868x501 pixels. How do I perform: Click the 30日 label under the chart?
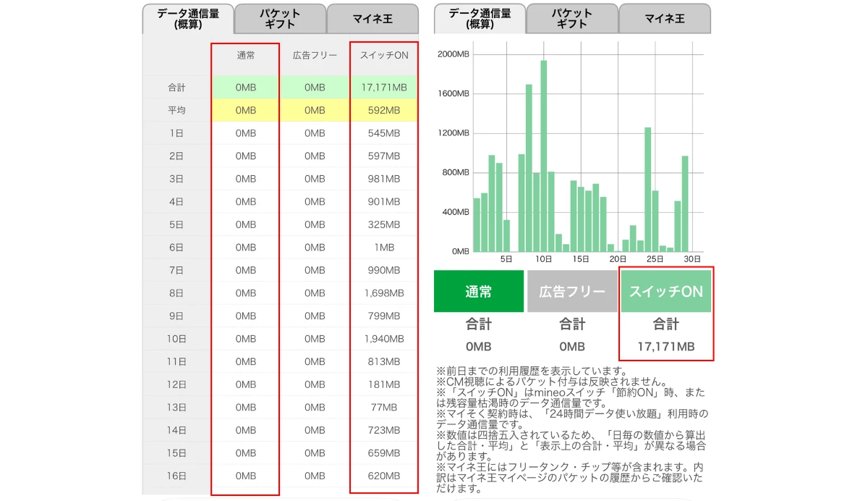[692, 259]
